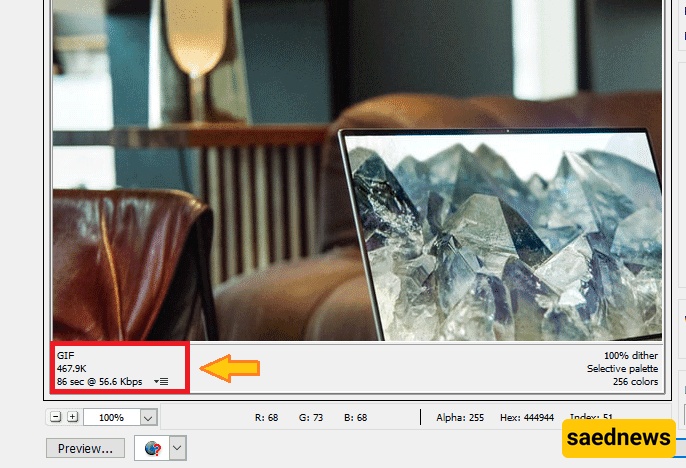Image resolution: width=686 pixels, height=468 pixels.
Task: Click the Alpha 255 readout
Action: click(459, 417)
